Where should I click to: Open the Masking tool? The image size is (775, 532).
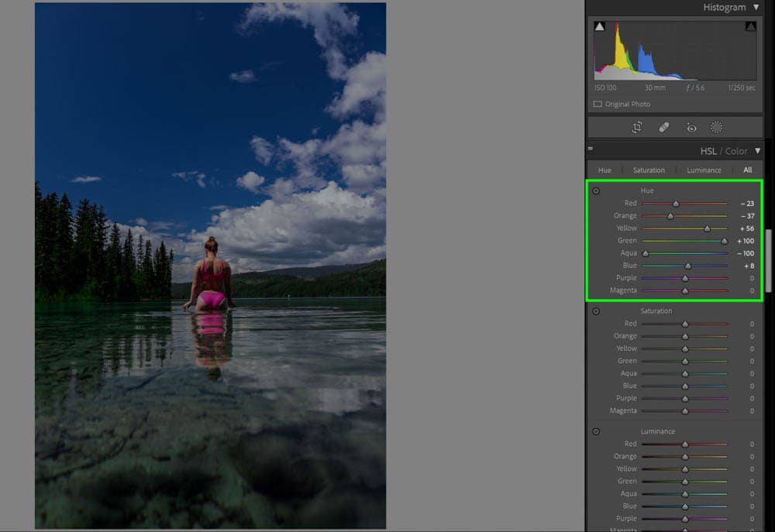(717, 128)
